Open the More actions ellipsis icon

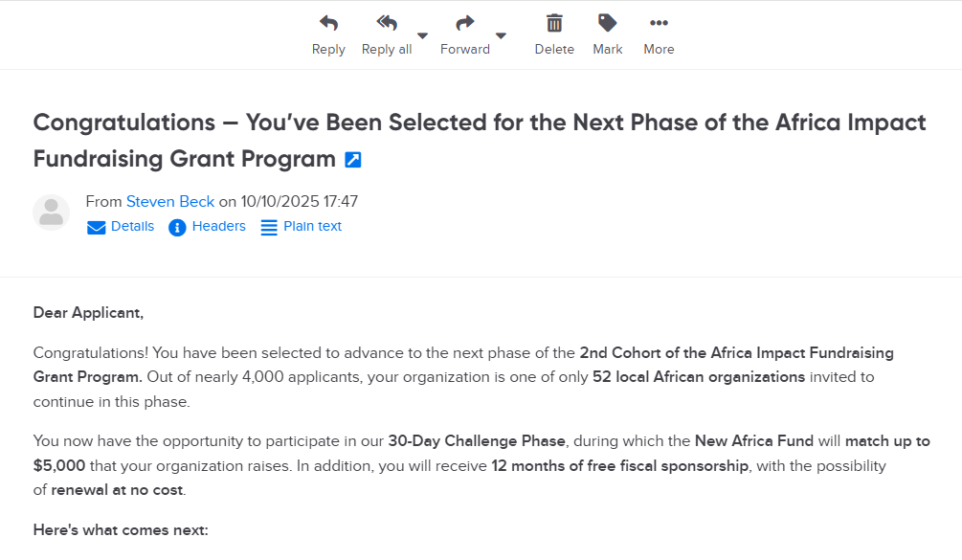659,23
